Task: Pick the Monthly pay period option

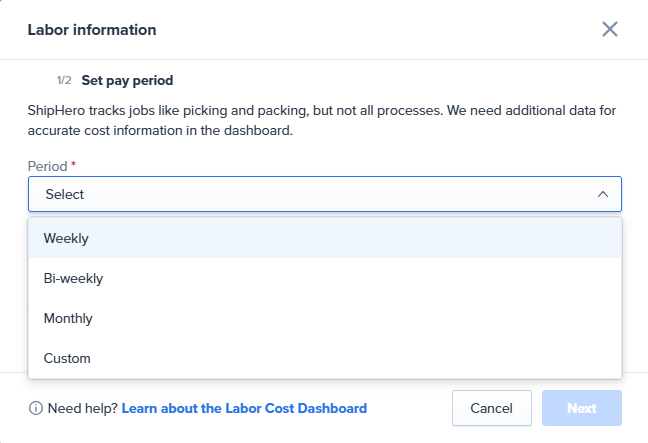Action: pyautogui.click(x=68, y=318)
